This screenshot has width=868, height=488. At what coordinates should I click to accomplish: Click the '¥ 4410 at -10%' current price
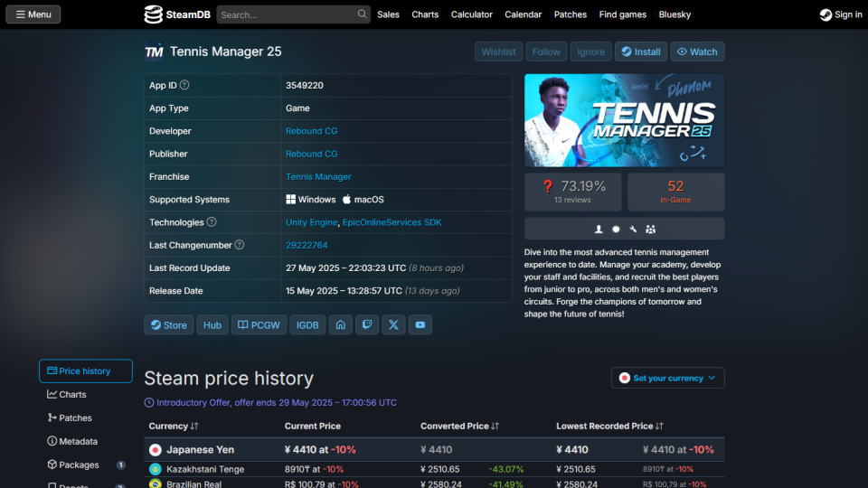point(320,450)
